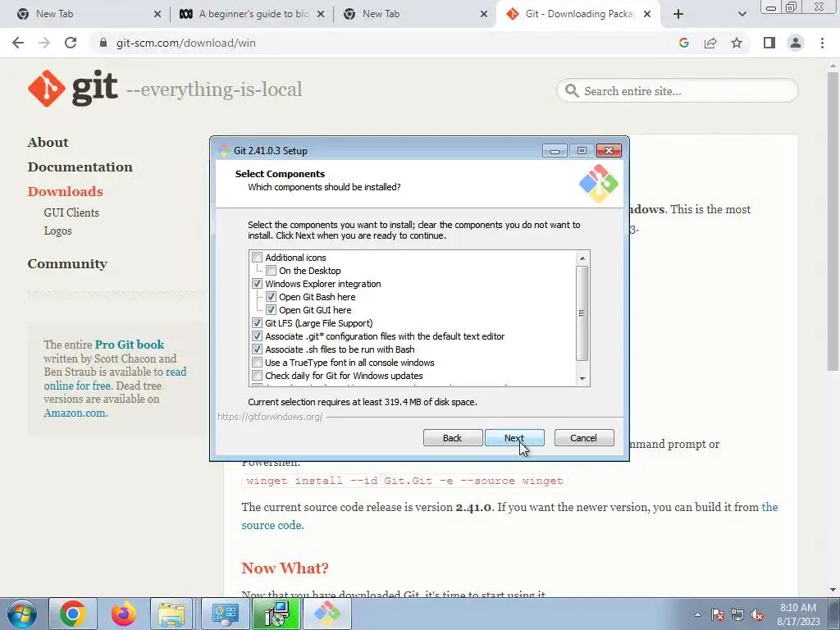Image resolution: width=840 pixels, height=630 pixels.
Task: Enable On the Desktop option
Action: click(271, 271)
